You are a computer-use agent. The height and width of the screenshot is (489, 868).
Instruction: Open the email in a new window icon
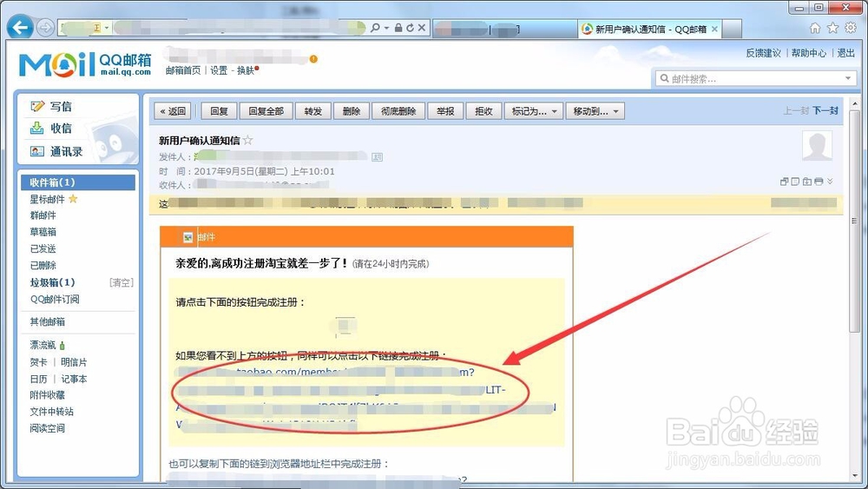click(784, 181)
